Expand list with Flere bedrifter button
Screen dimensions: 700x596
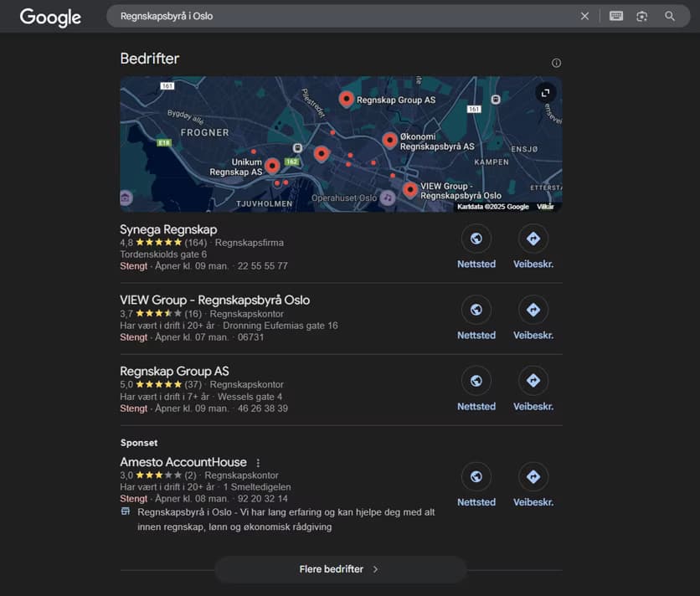click(x=340, y=569)
